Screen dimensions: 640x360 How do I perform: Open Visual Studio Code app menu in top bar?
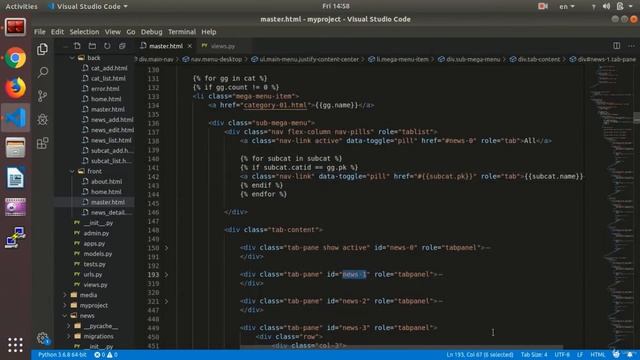[88, 7]
